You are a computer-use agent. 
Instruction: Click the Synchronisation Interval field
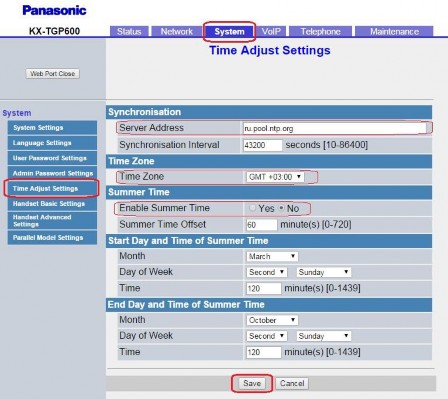263,145
